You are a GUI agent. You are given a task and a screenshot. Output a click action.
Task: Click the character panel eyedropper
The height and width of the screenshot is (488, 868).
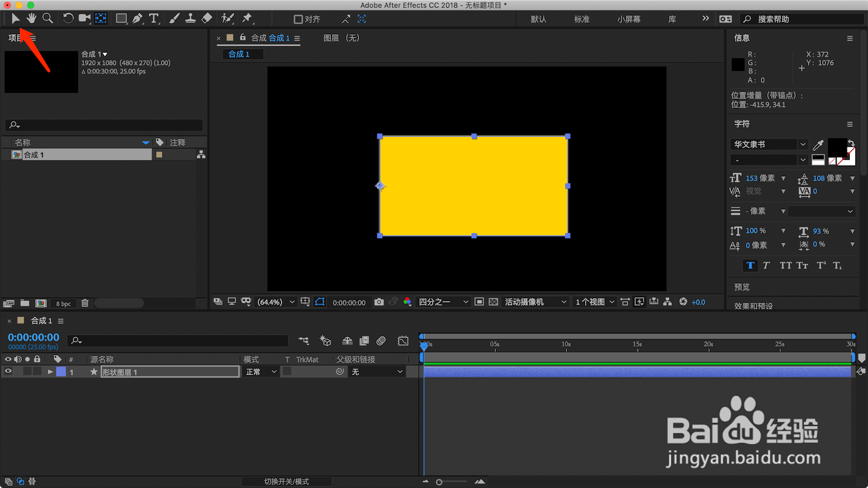[x=818, y=145]
